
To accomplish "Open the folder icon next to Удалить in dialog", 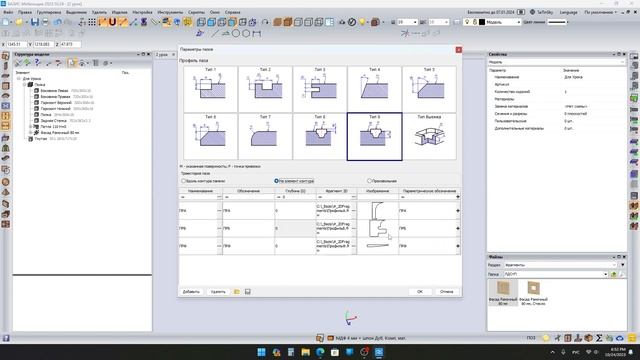I will click(237, 292).
